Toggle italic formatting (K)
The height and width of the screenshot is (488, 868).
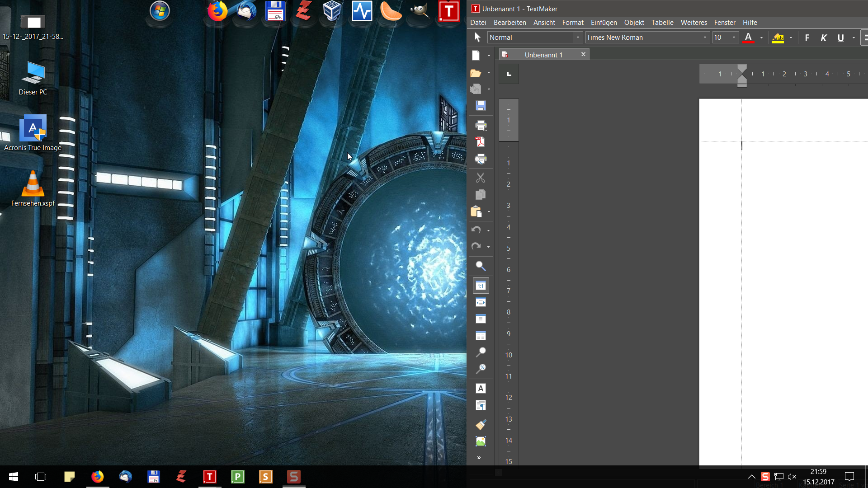click(824, 38)
